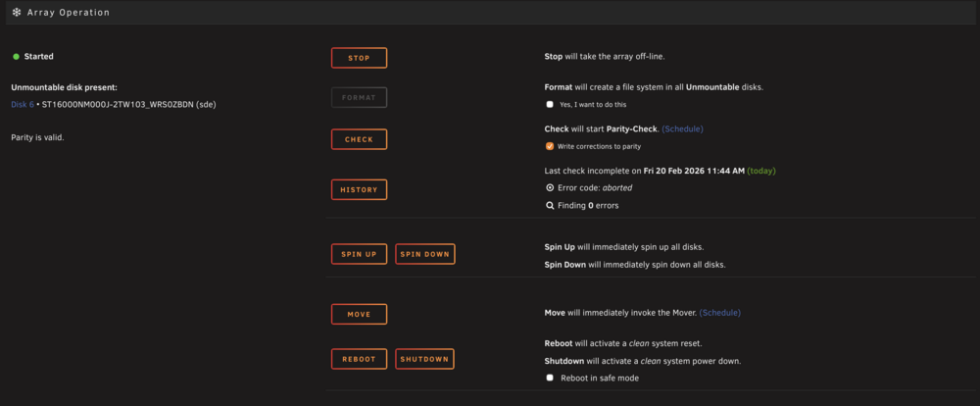Click the greyed-out FORMAT button

click(359, 98)
